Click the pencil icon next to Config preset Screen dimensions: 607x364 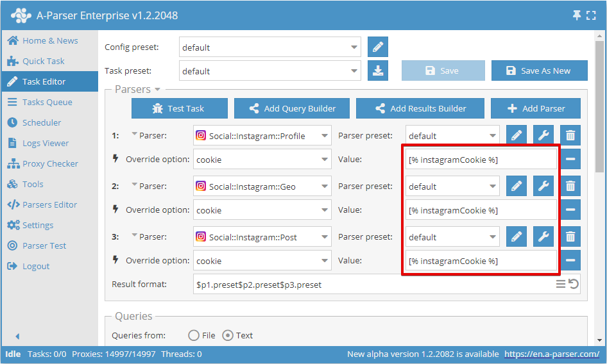tap(378, 47)
